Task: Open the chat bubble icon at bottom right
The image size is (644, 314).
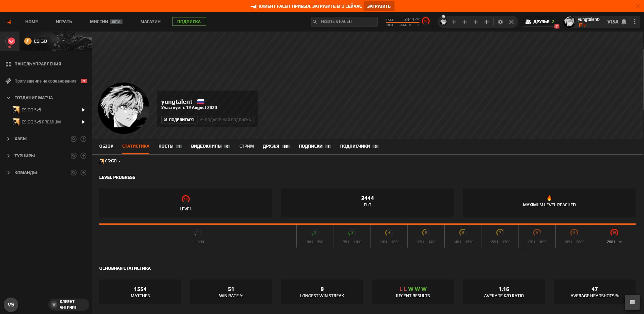Action: (632, 302)
